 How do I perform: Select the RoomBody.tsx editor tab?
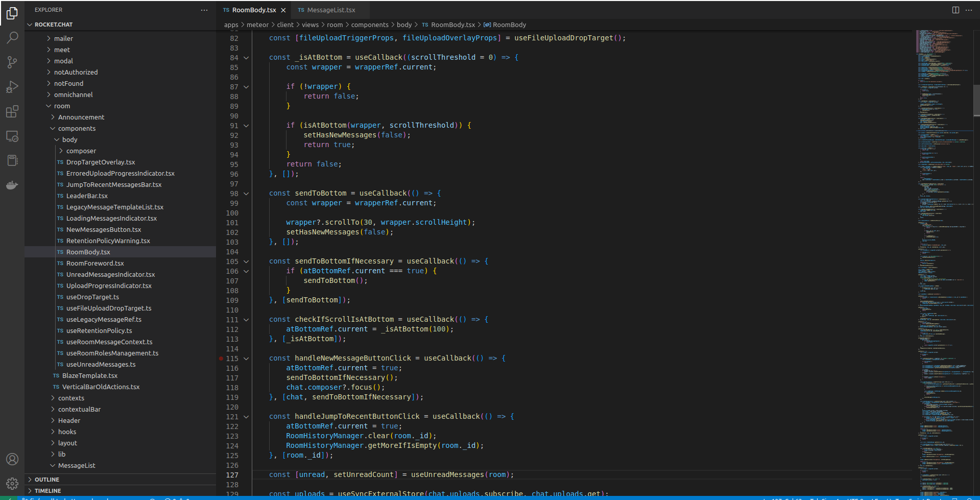pos(254,10)
